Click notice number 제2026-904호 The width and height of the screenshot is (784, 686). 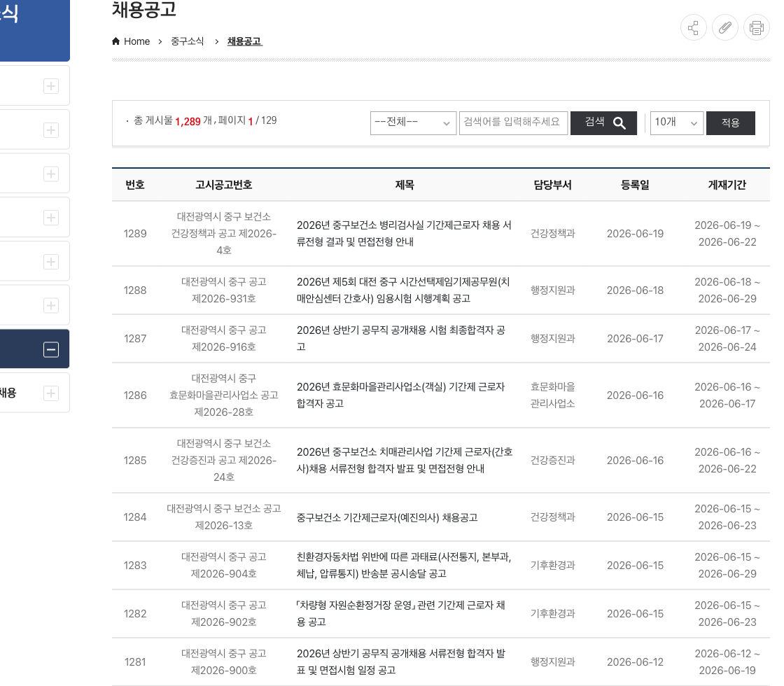click(x=223, y=574)
